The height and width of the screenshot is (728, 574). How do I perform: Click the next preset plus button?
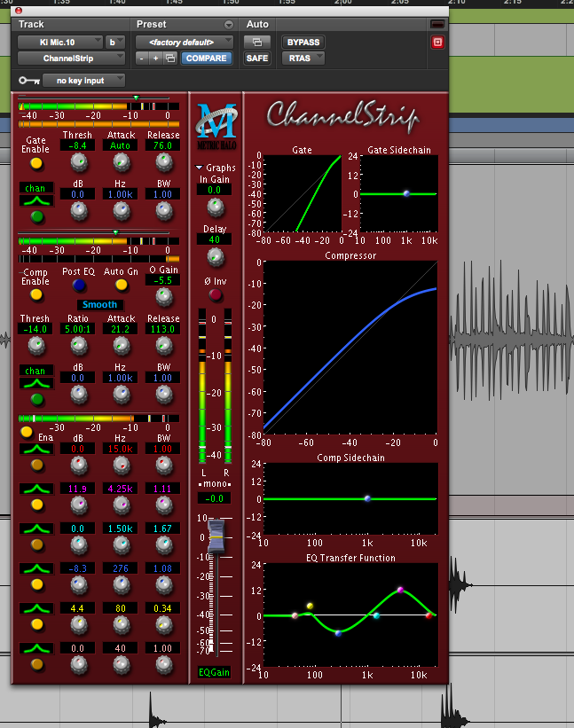click(x=155, y=59)
